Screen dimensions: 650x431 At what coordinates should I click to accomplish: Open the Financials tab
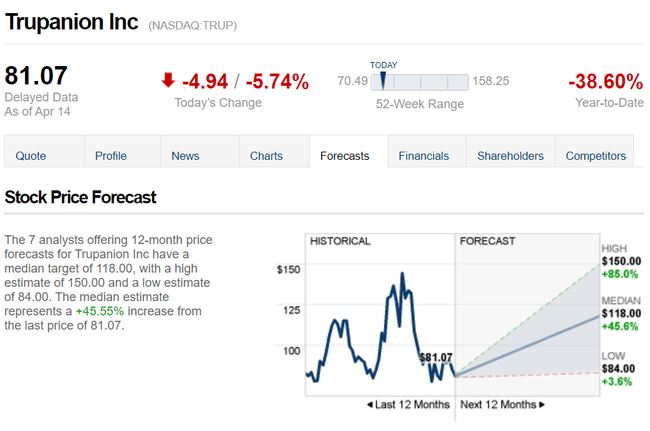424,156
